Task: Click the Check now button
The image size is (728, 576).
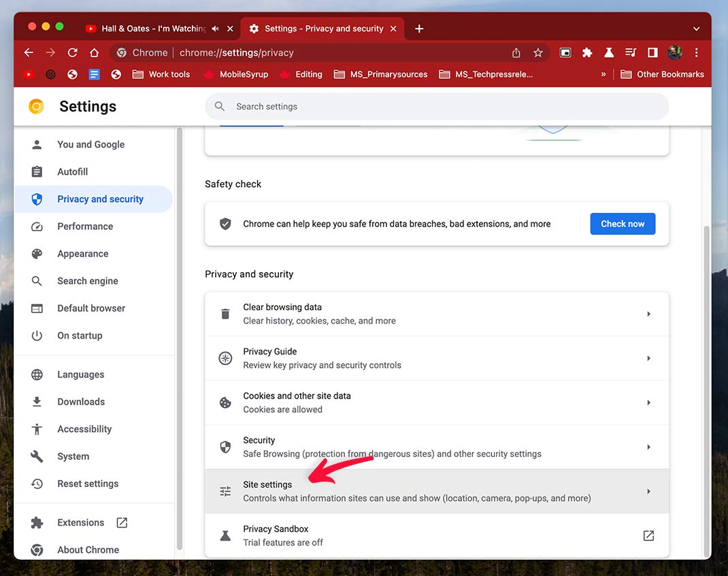Action: [623, 224]
